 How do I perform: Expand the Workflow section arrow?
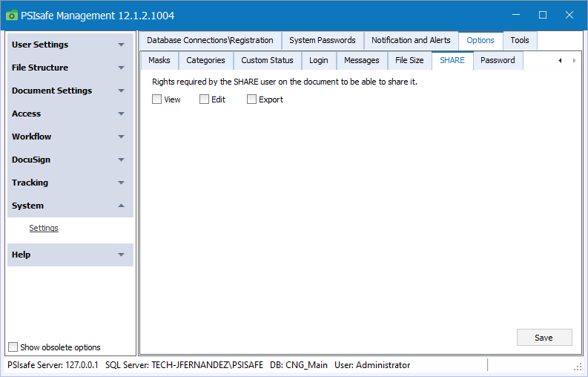(x=121, y=137)
